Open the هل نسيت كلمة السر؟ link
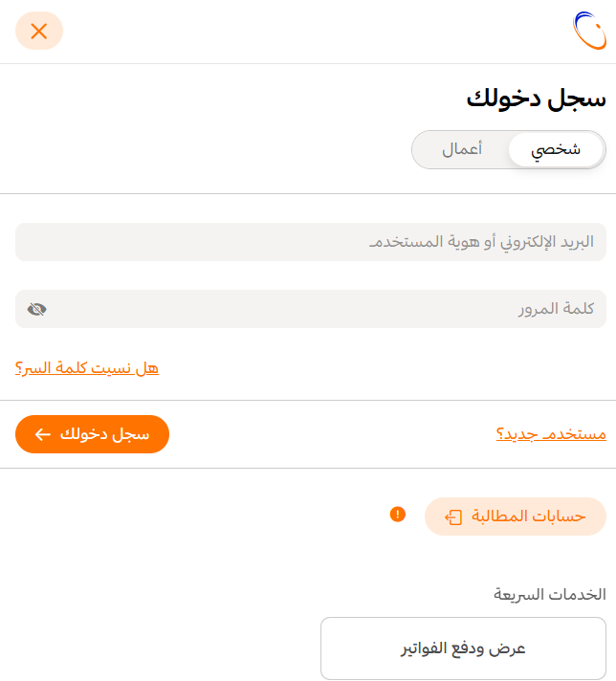The image size is (616, 681). [x=87, y=368]
